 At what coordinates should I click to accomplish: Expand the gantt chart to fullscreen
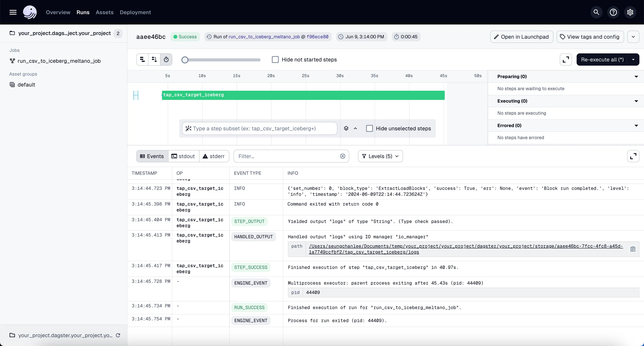[566, 60]
